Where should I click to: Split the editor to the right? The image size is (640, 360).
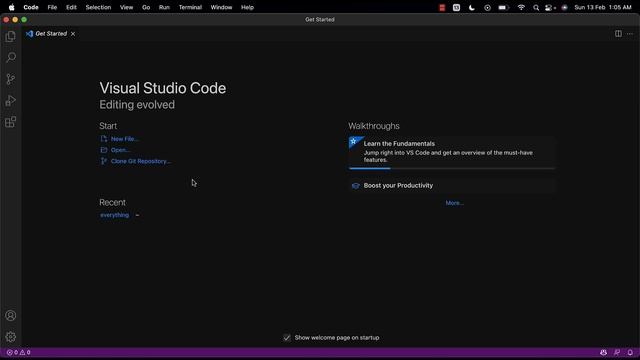(618, 34)
